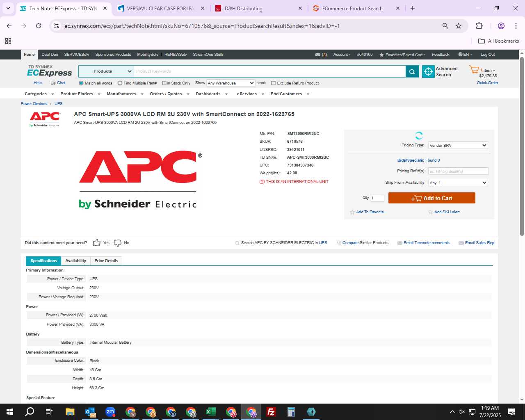Expand the Product Finders menu

tap(80, 94)
